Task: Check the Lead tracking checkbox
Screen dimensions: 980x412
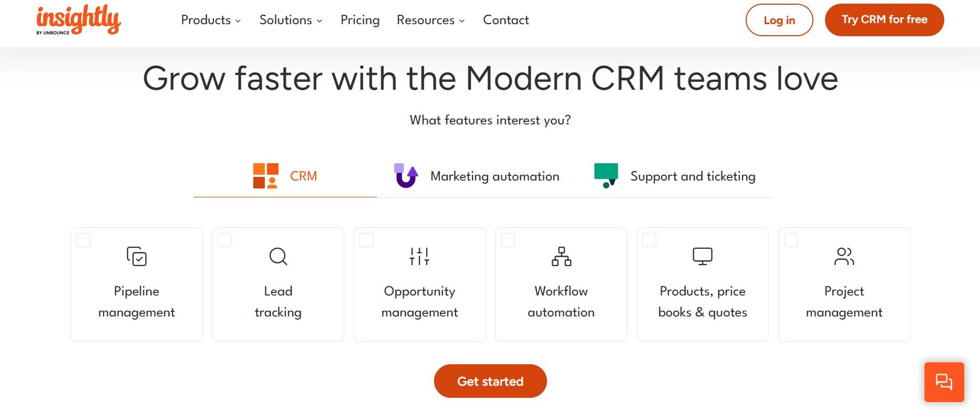Action: click(x=225, y=240)
